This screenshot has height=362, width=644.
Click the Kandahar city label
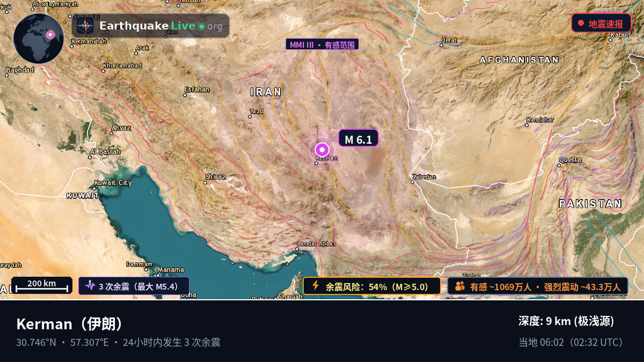(540, 120)
